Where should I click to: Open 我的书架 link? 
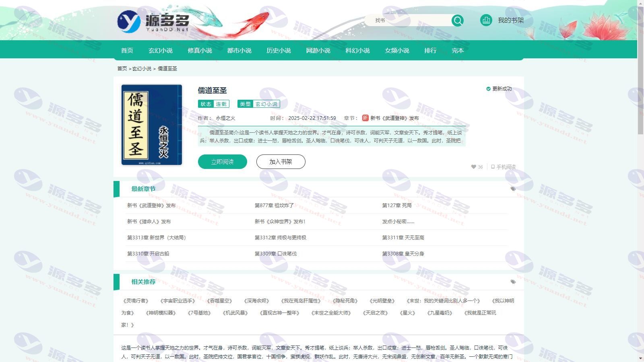[x=511, y=20]
